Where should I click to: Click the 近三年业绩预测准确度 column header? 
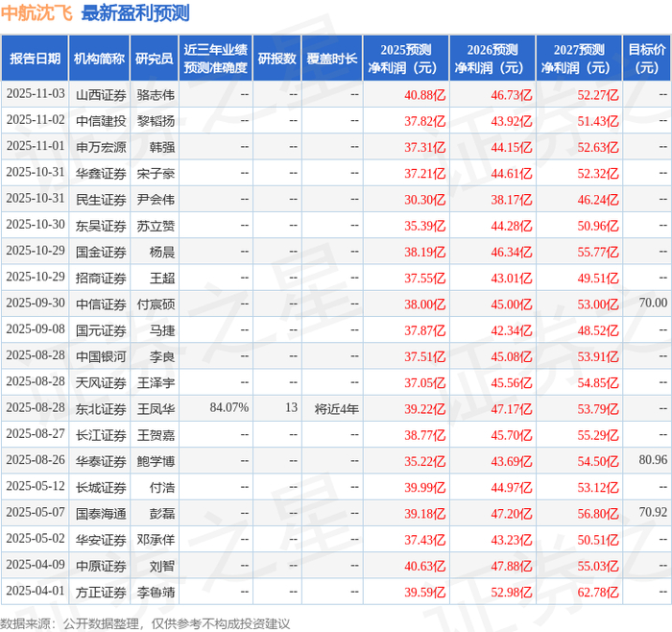pyautogui.click(x=216, y=59)
